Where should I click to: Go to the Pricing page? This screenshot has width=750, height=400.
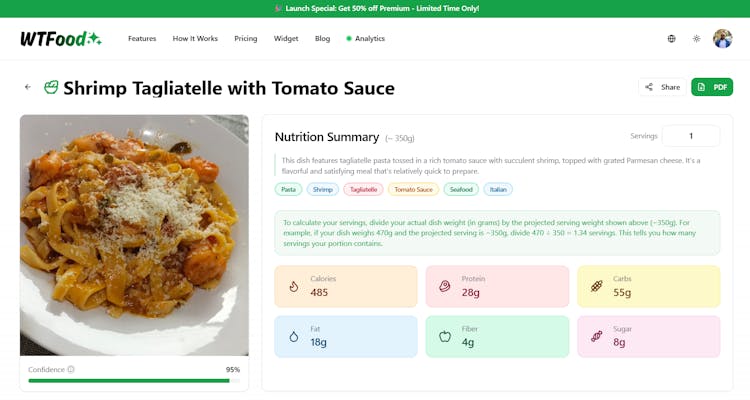coord(246,39)
